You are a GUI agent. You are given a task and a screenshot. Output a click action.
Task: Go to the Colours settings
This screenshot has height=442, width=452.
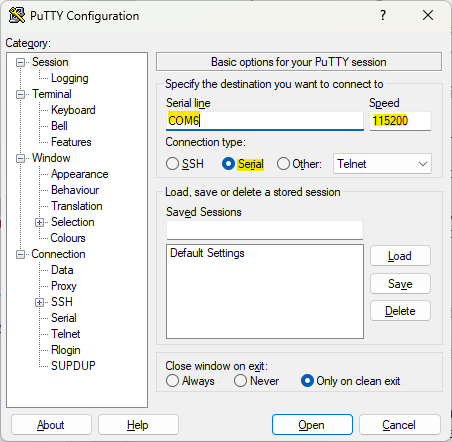pyautogui.click(x=68, y=238)
